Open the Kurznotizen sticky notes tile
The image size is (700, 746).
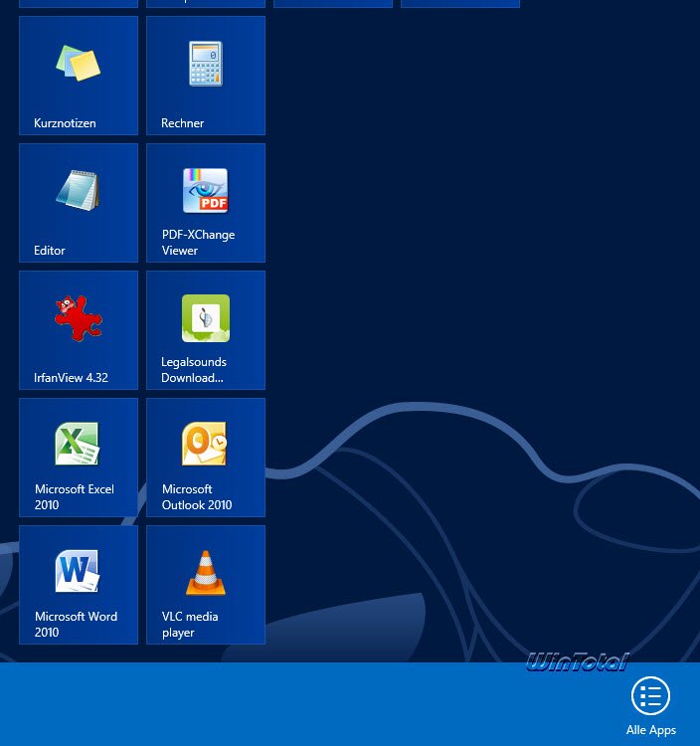79,76
